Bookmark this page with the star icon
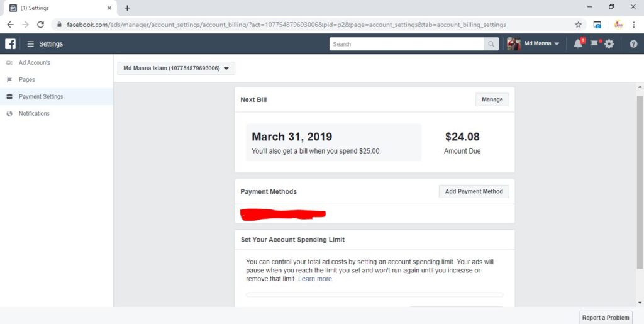Screen dimensions: 644x324 tap(579, 25)
